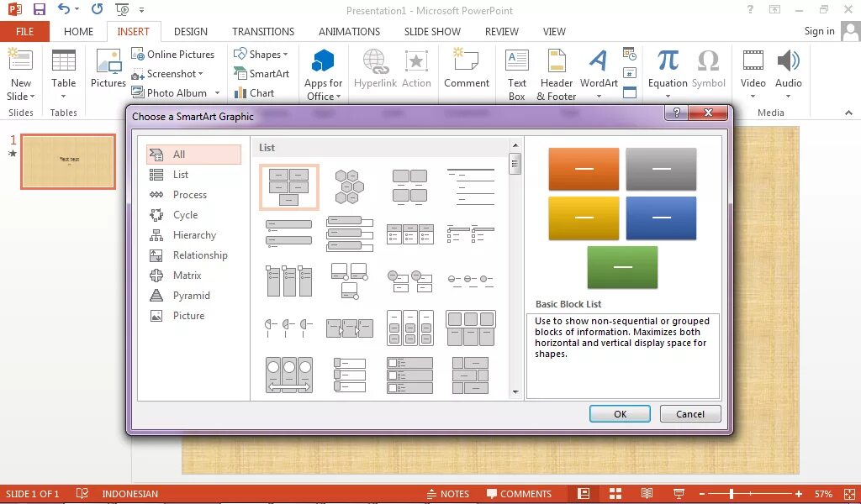Select Picture category in SmartArt dialog
Screen dimensions: 861x504
point(194,316)
